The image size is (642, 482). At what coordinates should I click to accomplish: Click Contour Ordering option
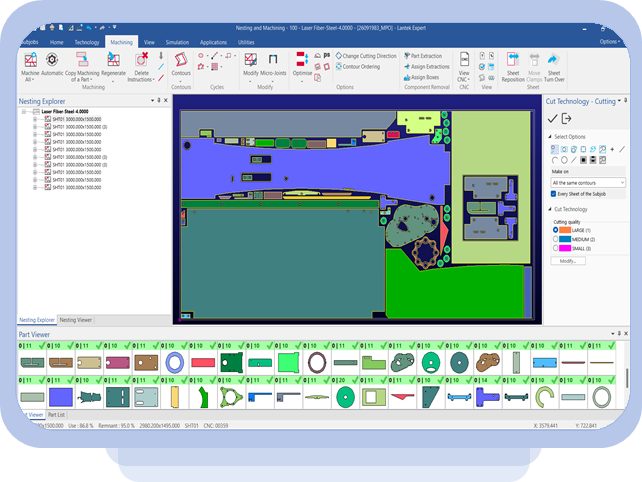click(x=358, y=66)
